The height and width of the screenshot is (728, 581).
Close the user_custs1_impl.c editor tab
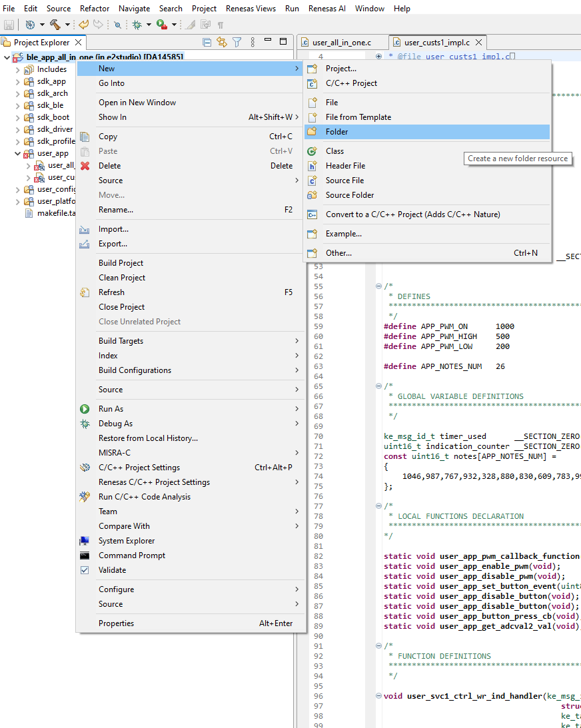479,42
